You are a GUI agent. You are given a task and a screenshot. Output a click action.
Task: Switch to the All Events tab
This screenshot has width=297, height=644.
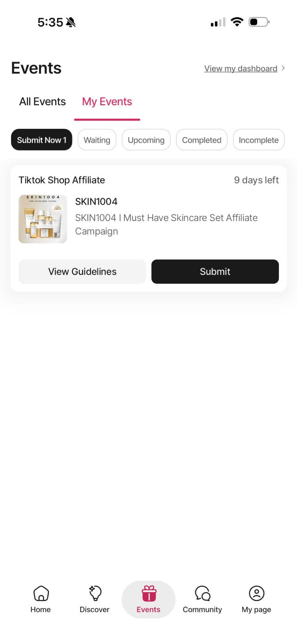coord(43,102)
